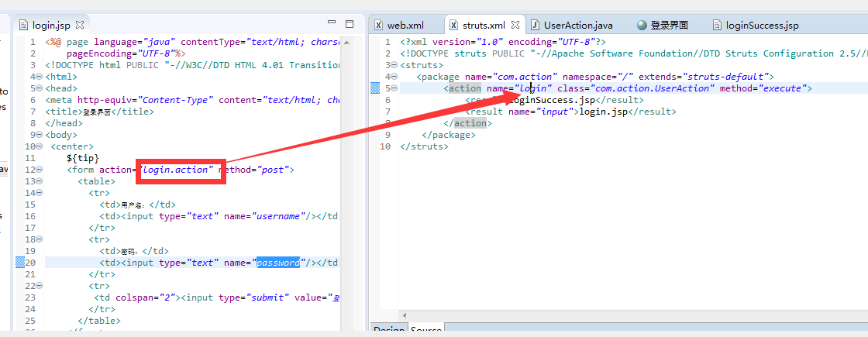Click the 用户名 table cell text
868x337 pixels.
(x=135, y=205)
